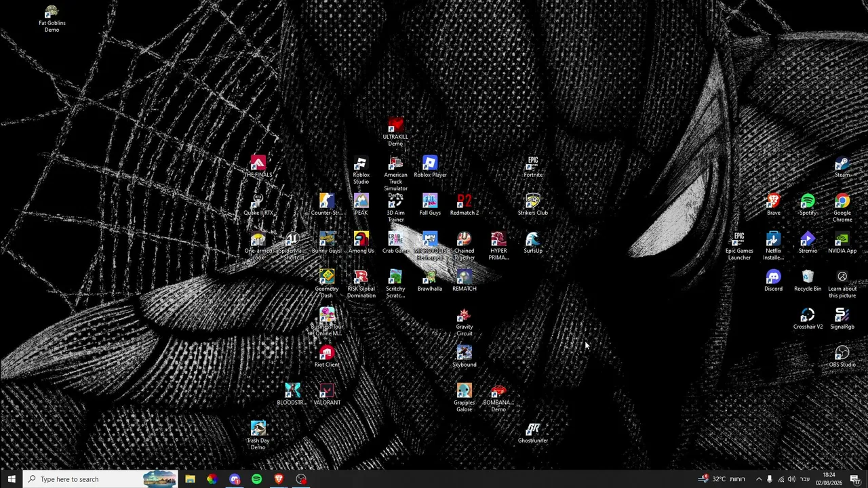Select the HYPER PRIMA desktop shortcut
This screenshot has width=868, height=488.
point(498,247)
